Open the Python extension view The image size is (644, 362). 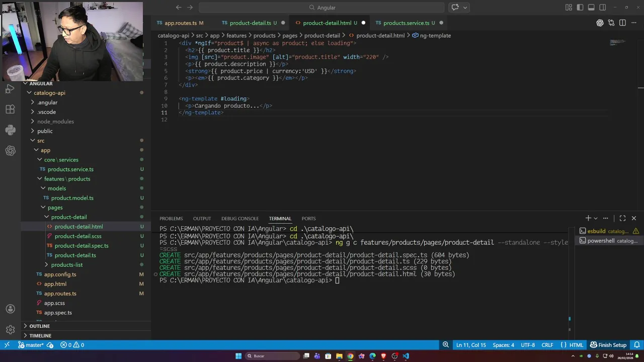pyautogui.click(x=10, y=130)
